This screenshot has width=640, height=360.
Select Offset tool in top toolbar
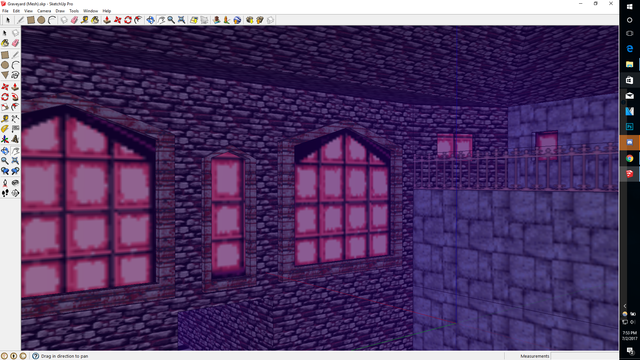click(x=139, y=20)
